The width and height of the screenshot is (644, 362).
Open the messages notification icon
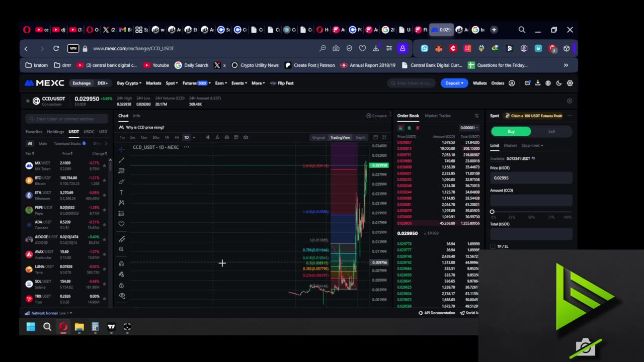(527, 83)
